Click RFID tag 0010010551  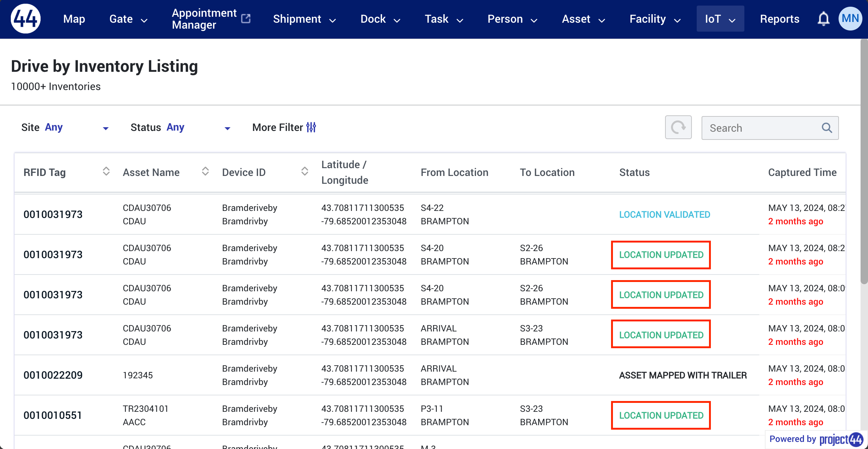click(53, 415)
